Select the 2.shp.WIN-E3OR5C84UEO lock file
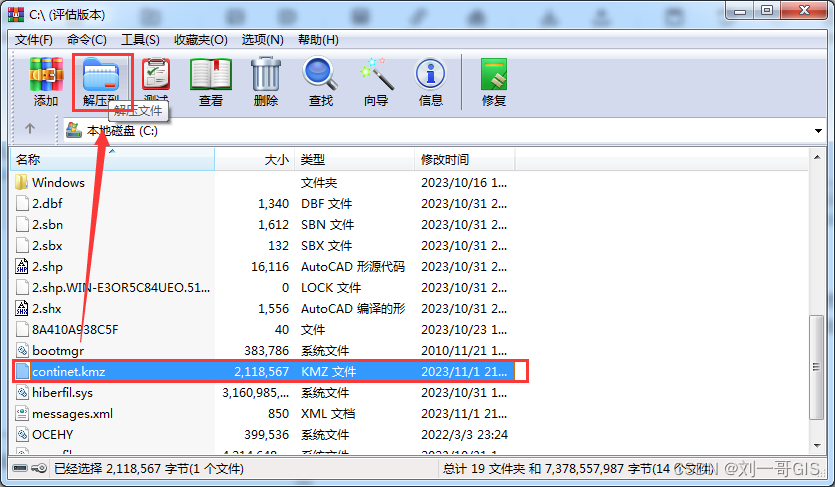The width and height of the screenshot is (835, 487). (121, 287)
